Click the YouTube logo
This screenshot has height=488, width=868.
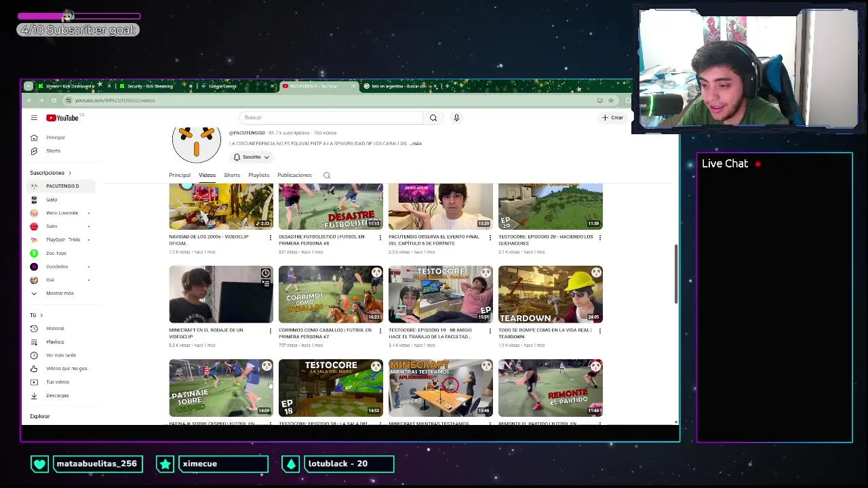62,118
